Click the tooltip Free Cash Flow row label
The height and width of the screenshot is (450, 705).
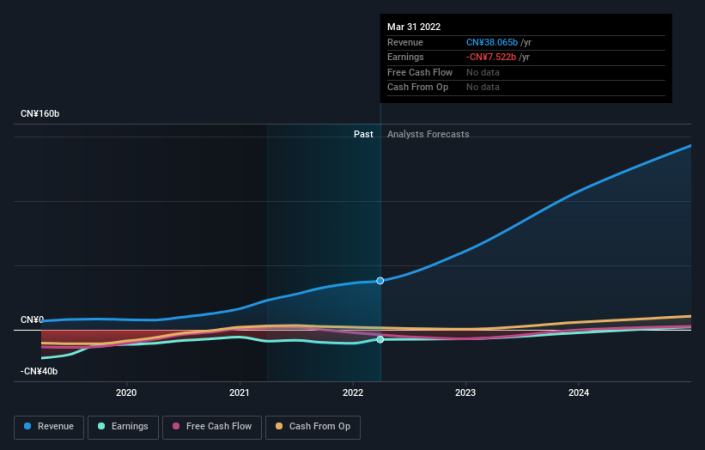pyautogui.click(x=420, y=72)
